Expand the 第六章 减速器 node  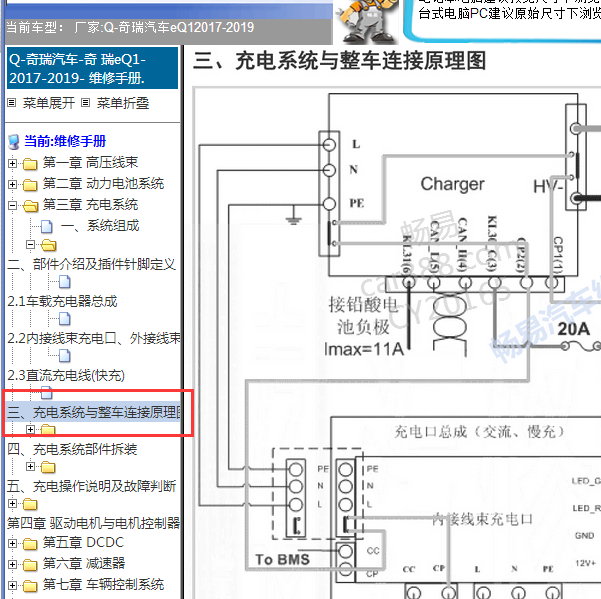[12, 565]
